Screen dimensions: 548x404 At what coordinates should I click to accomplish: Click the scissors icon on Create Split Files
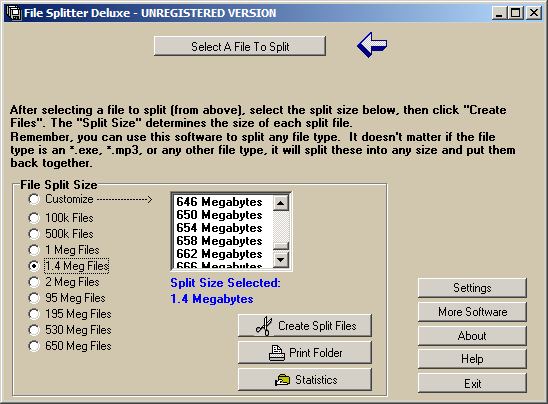pyautogui.click(x=264, y=326)
